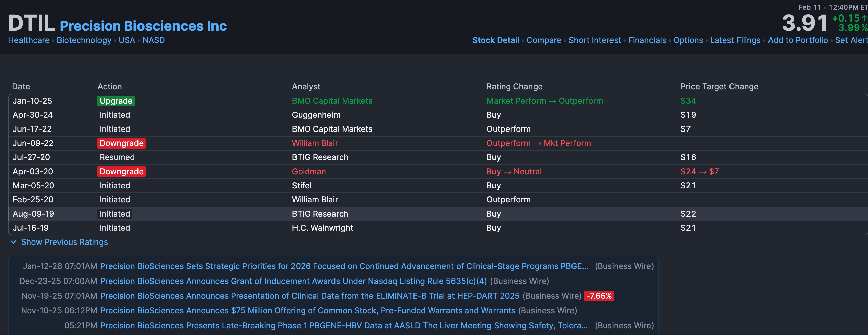Open the Options tab
This screenshot has width=868, height=335.
click(688, 40)
